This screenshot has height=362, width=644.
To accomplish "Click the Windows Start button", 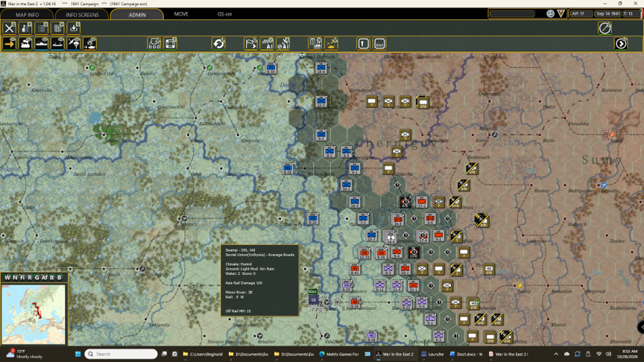I will (78, 354).
